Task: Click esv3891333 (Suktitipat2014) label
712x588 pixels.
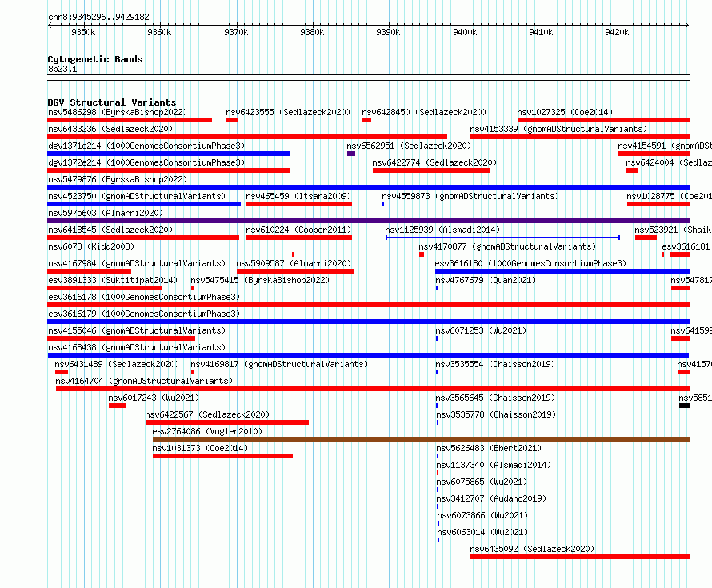Action: (113, 280)
